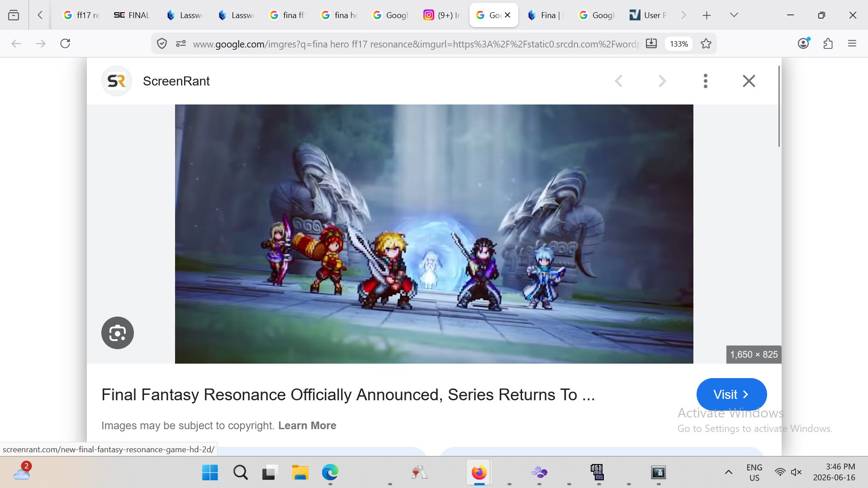The height and width of the screenshot is (488, 868).
Task: Click the blue Visit button
Action: 731,394
